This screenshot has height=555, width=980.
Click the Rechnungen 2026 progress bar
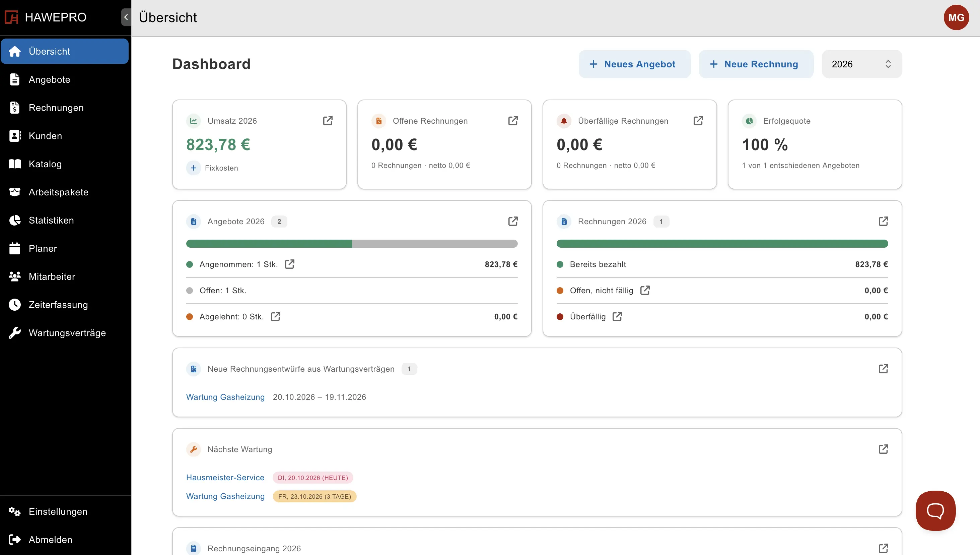point(722,244)
